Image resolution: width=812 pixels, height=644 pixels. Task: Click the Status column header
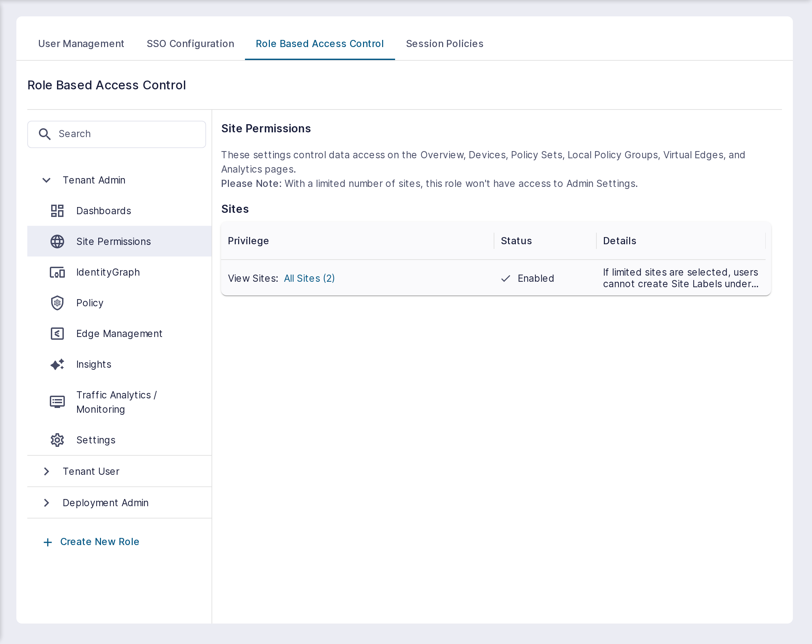coord(516,241)
